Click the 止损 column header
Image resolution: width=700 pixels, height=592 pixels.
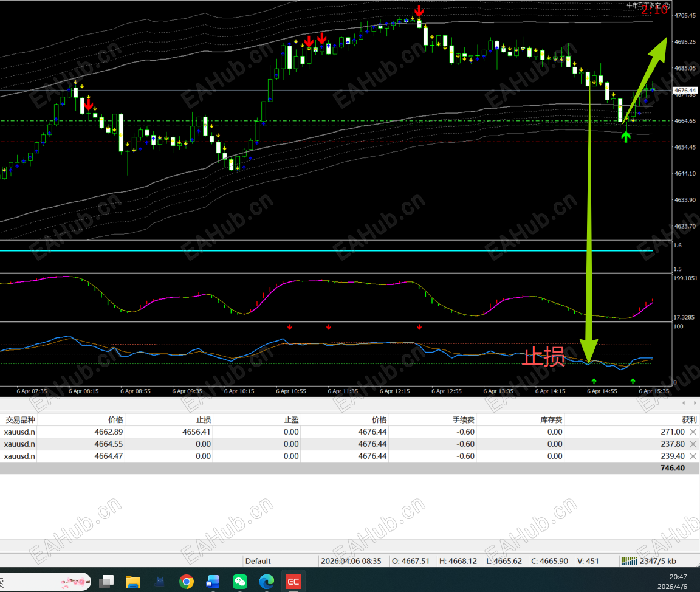[x=204, y=419]
